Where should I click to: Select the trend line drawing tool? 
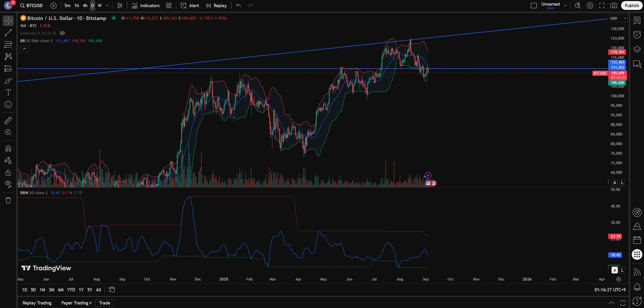8,33
